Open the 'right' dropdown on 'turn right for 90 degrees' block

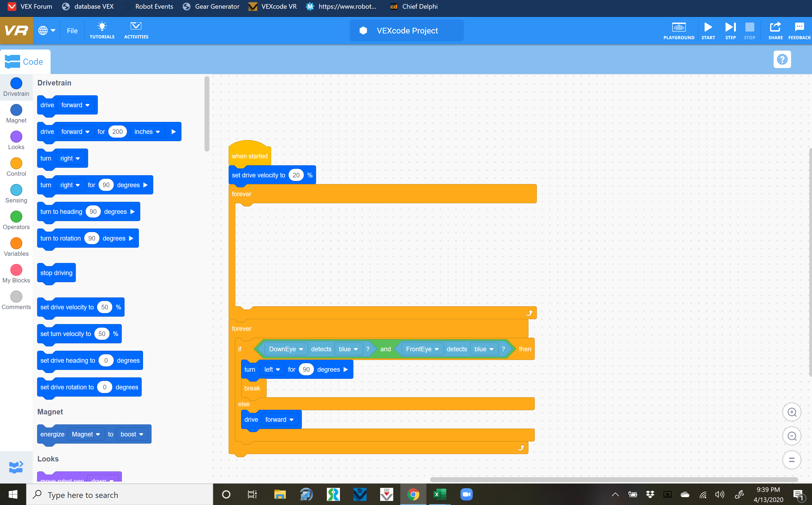tap(70, 185)
